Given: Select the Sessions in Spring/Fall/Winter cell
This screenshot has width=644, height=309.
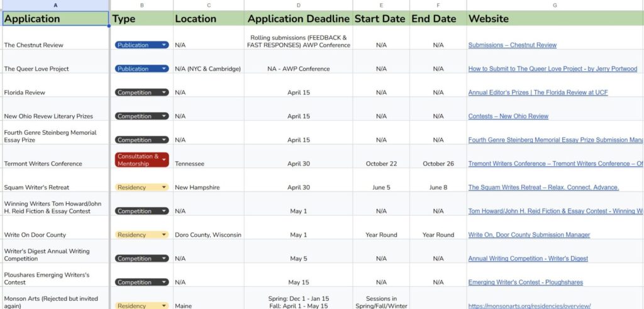Looking at the screenshot, I should click(381, 299).
